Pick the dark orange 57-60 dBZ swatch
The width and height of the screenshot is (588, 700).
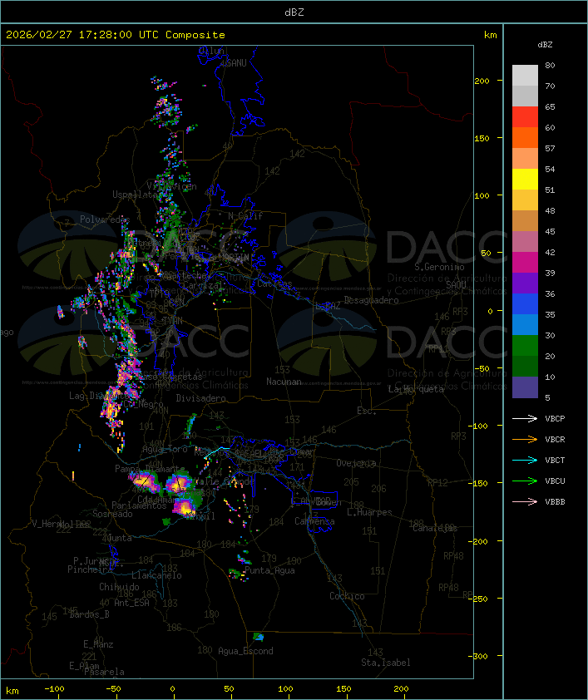[x=525, y=137]
